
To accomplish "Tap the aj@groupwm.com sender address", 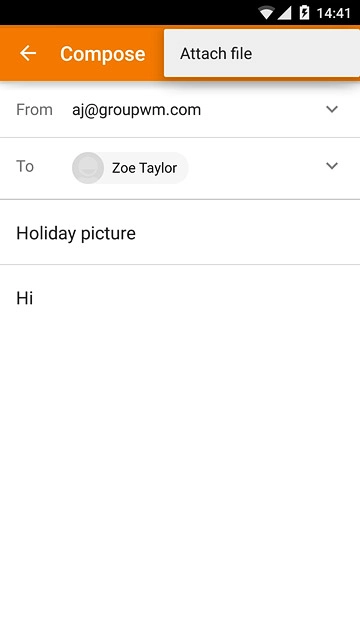I will pyautogui.click(x=136, y=110).
